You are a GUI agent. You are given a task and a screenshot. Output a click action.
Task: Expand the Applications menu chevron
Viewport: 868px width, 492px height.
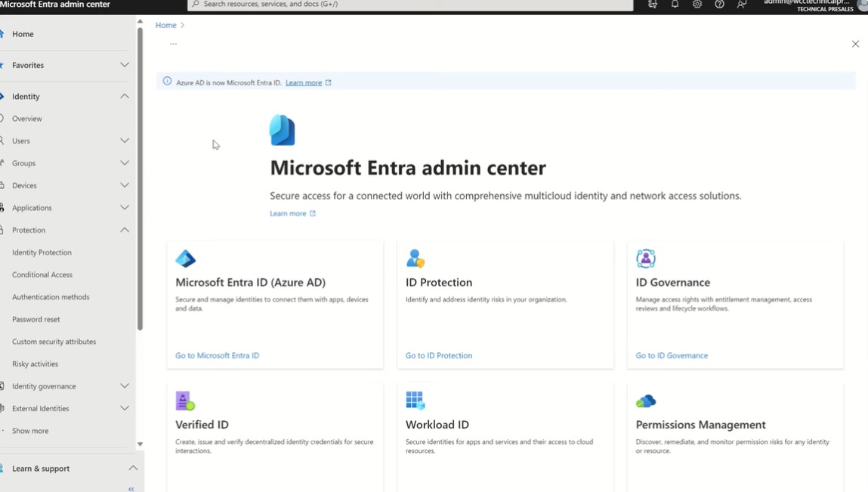coord(125,208)
